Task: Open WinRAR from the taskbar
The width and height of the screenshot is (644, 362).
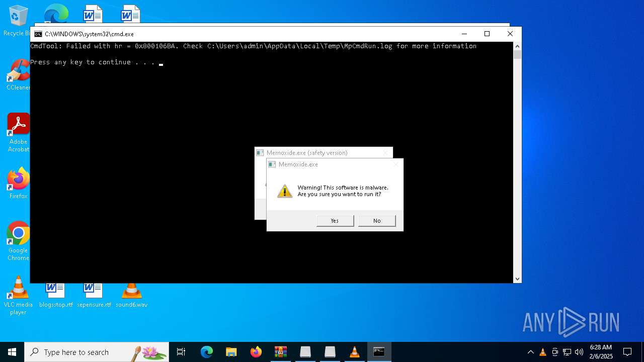Action: click(281, 352)
